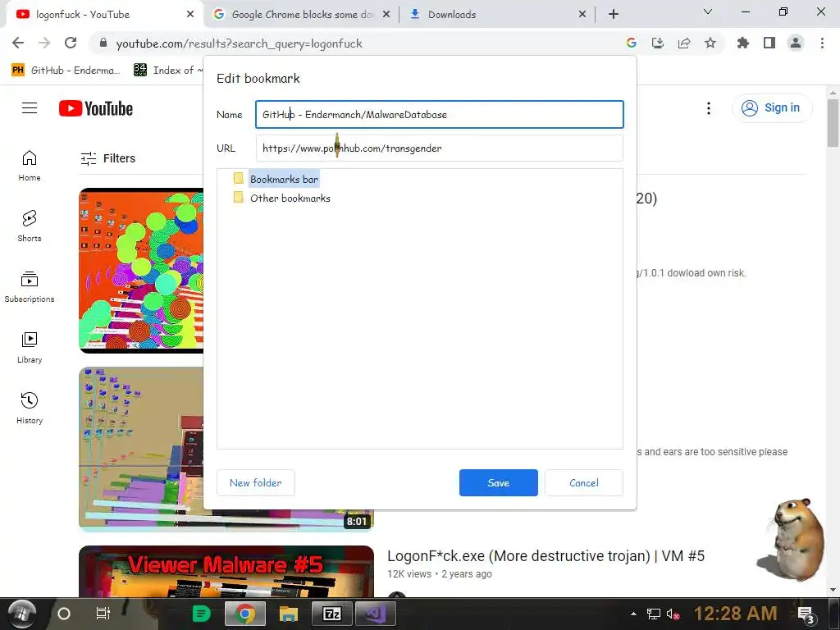The height and width of the screenshot is (630, 840).
Task: Cancel the Edit bookmark dialog
Action: pos(584,482)
